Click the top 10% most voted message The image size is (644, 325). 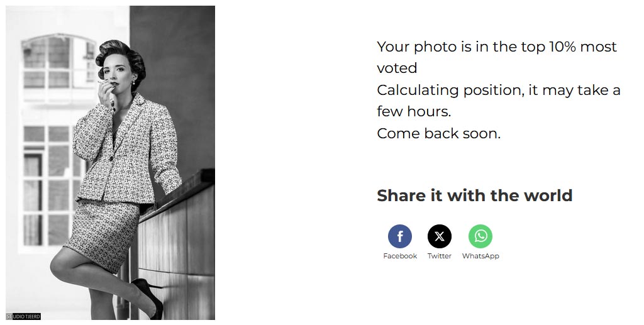click(497, 57)
